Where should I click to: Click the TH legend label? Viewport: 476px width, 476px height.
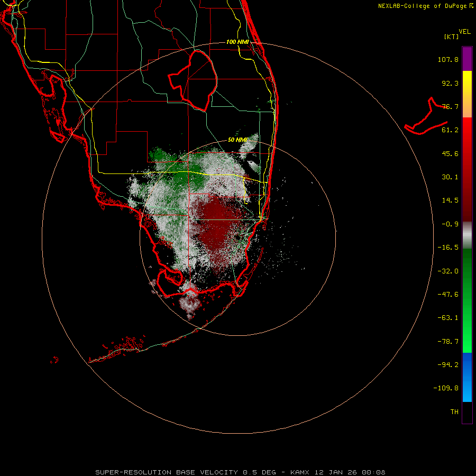coord(454,412)
